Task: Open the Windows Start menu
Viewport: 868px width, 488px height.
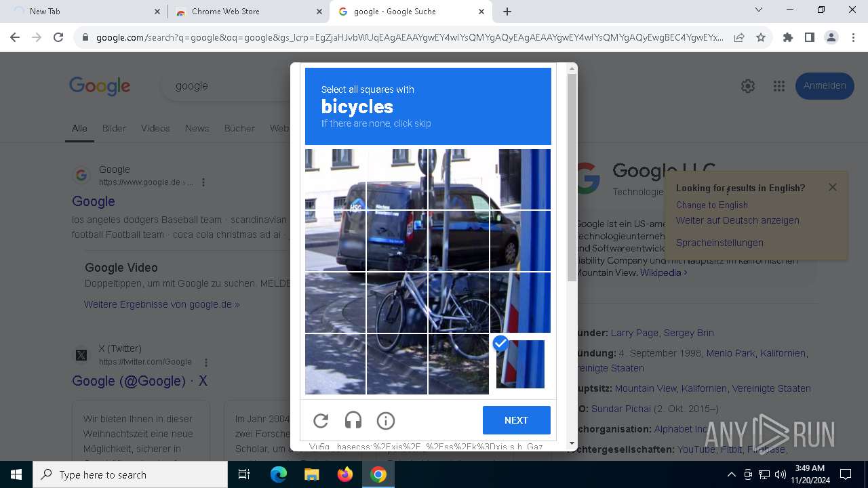Action: (16, 474)
